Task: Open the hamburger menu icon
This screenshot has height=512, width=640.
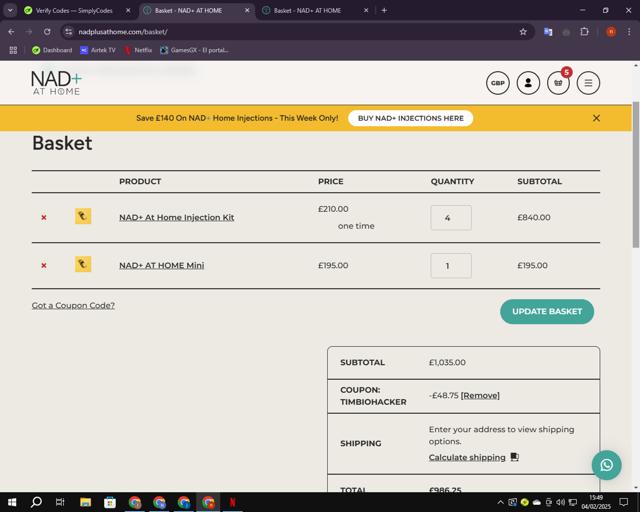Action: point(588,83)
